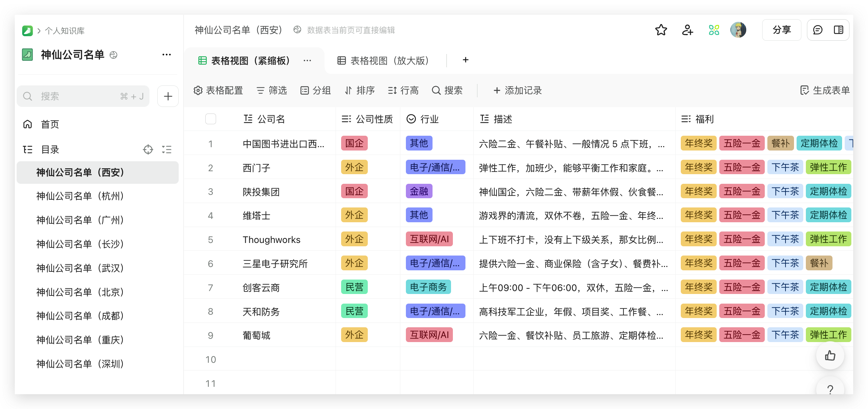The image size is (868, 409).
Task: Open the 行高 row height dropdown
Action: tap(403, 90)
